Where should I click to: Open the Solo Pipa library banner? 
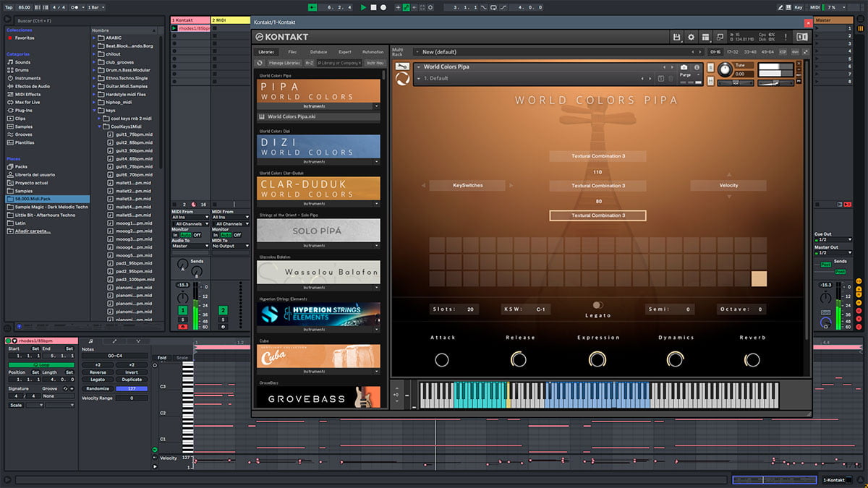(x=318, y=230)
